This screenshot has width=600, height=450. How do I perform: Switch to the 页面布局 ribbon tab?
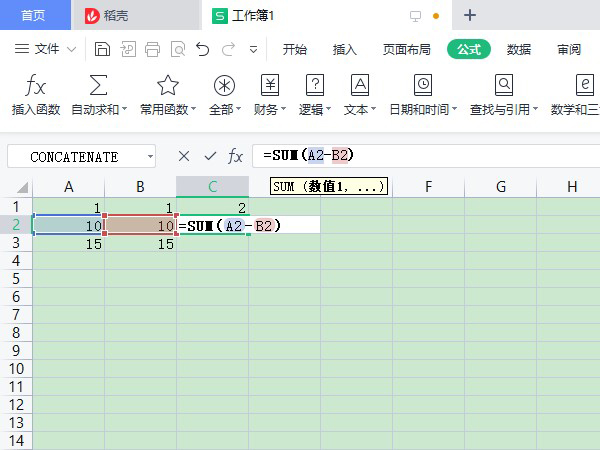(x=406, y=49)
